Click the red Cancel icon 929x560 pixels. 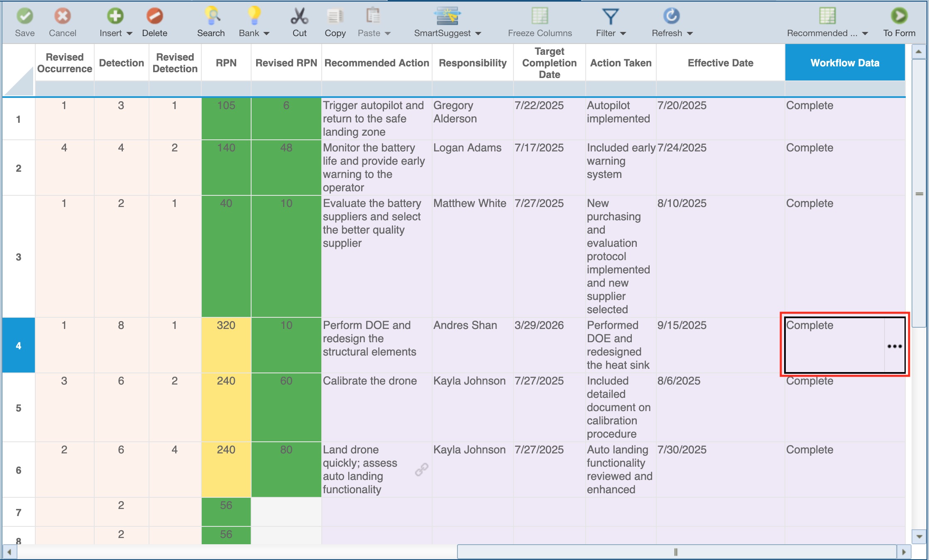(x=62, y=17)
